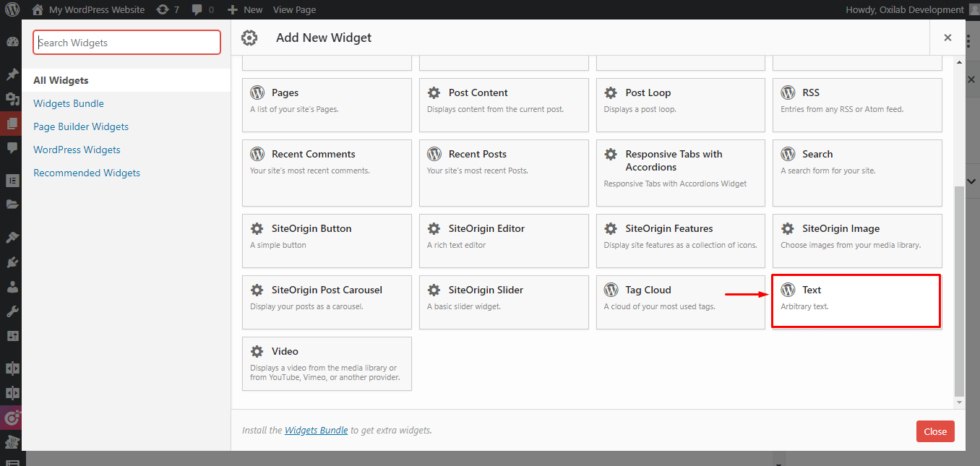Open the Tools wrench icon in the sidebar
Screen dimensions: 980x466
[12, 311]
